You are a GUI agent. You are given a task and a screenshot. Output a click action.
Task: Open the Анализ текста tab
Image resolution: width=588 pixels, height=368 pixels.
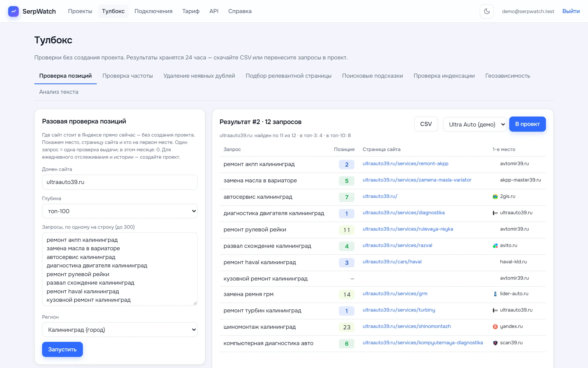59,92
